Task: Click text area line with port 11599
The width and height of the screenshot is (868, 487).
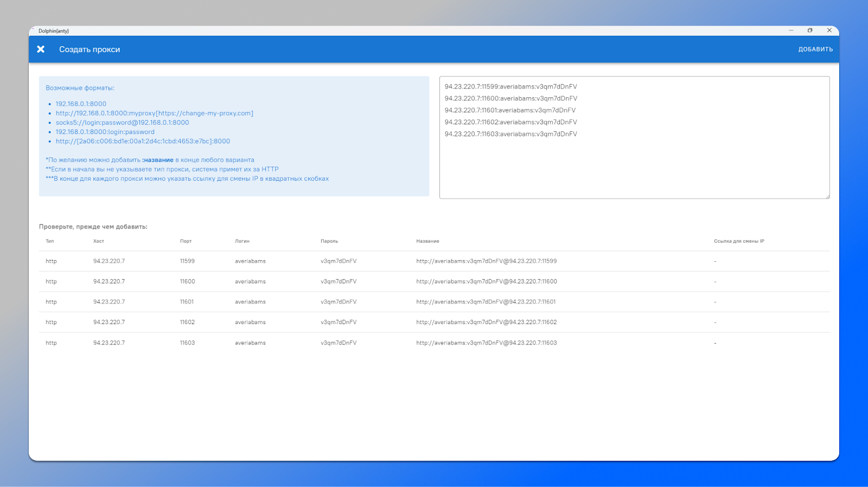Action: (x=511, y=86)
